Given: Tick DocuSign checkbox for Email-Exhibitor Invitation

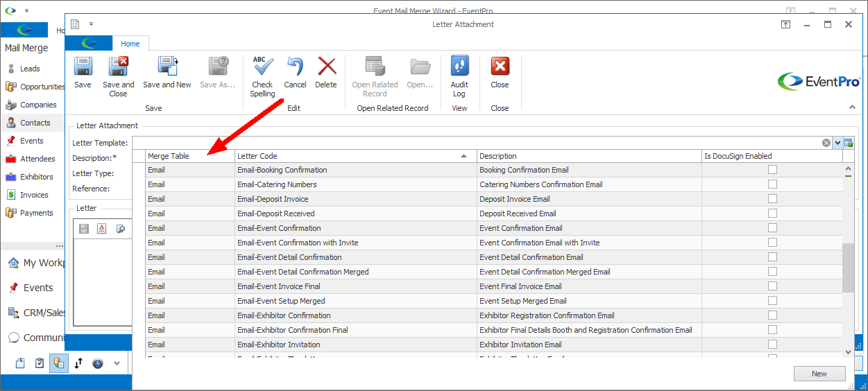Looking at the screenshot, I should [772, 345].
